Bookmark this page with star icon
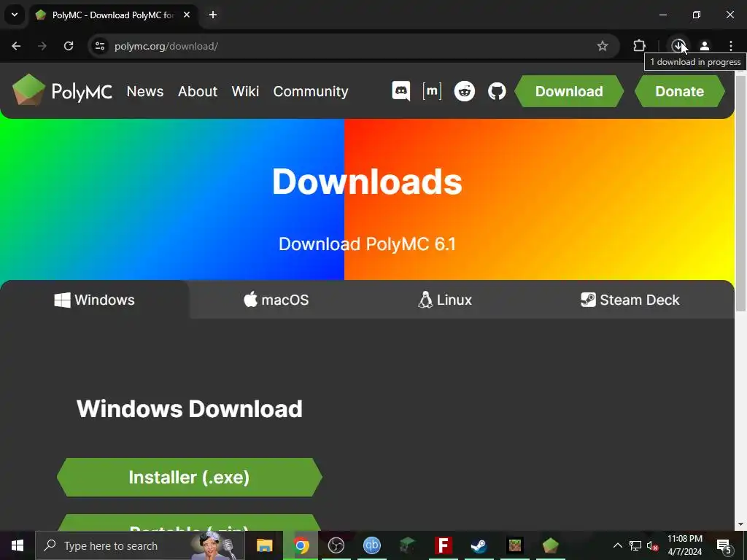This screenshot has height=560, width=747. tap(602, 46)
